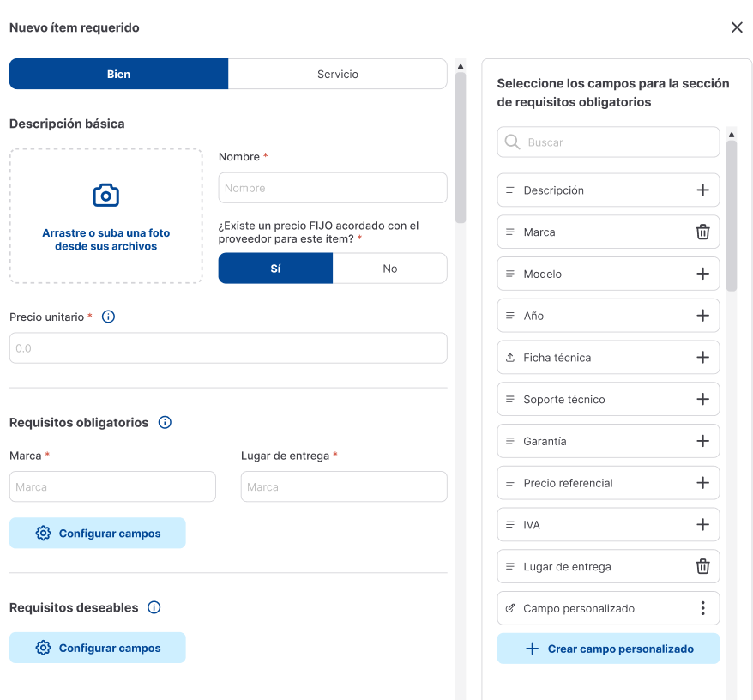This screenshot has width=753, height=700.
Task: Select No for fixed price agreement
Action: point(390,269)
